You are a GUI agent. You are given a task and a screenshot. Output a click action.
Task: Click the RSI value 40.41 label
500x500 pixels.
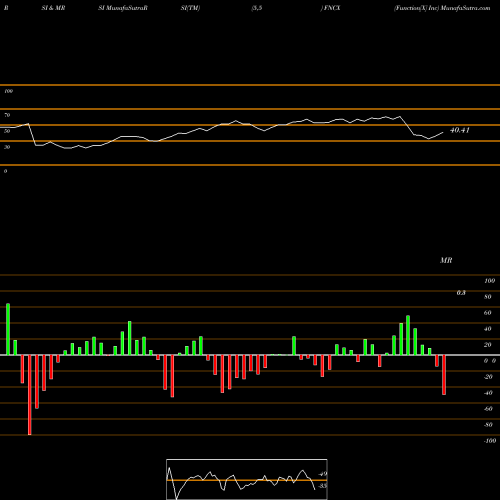click(460, 130)
